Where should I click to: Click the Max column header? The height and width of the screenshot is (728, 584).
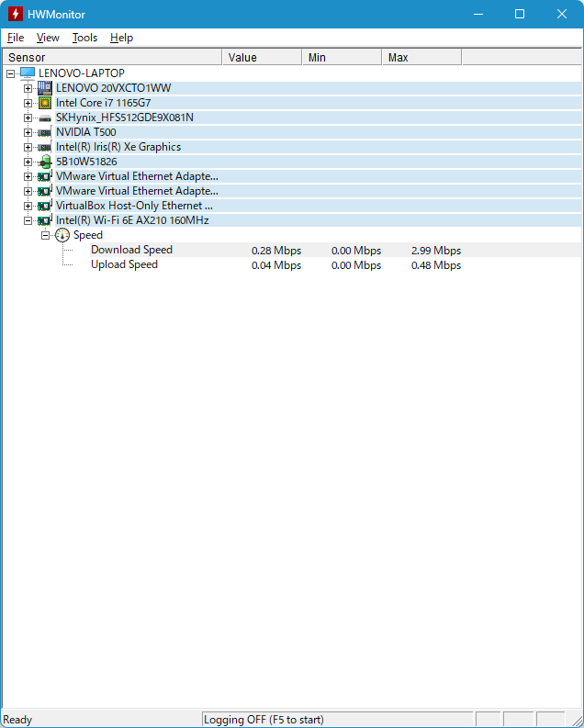click(x=421, y=57)
